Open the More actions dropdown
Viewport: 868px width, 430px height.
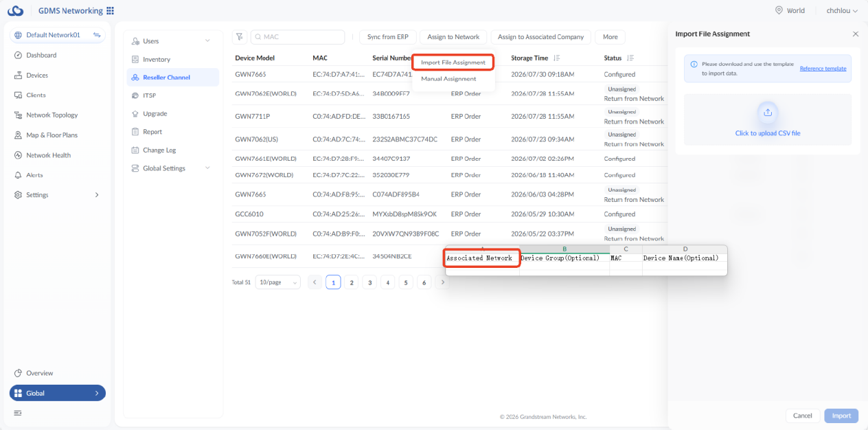610,37
